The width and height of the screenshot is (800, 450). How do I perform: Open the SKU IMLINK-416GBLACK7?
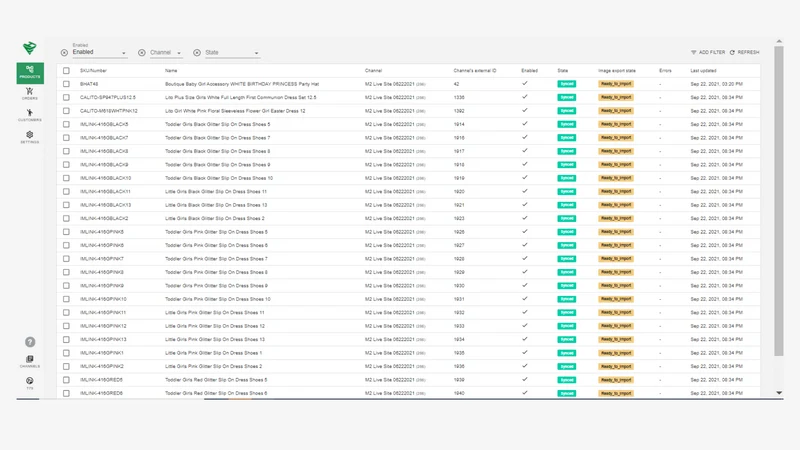coord(104,138)
